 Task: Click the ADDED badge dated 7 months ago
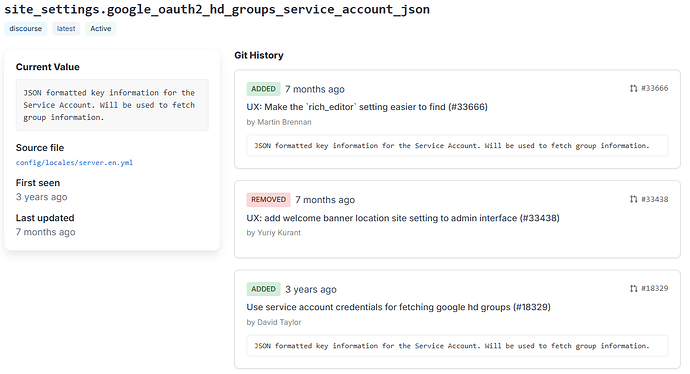click(x=263, y=89)
